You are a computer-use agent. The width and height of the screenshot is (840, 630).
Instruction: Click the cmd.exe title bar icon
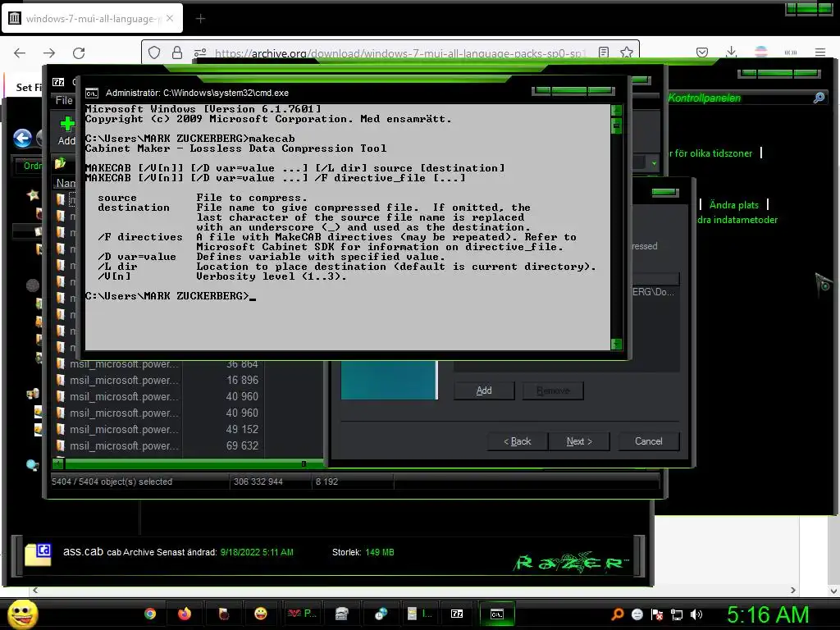pyautogui.click(x=92, y=94)
